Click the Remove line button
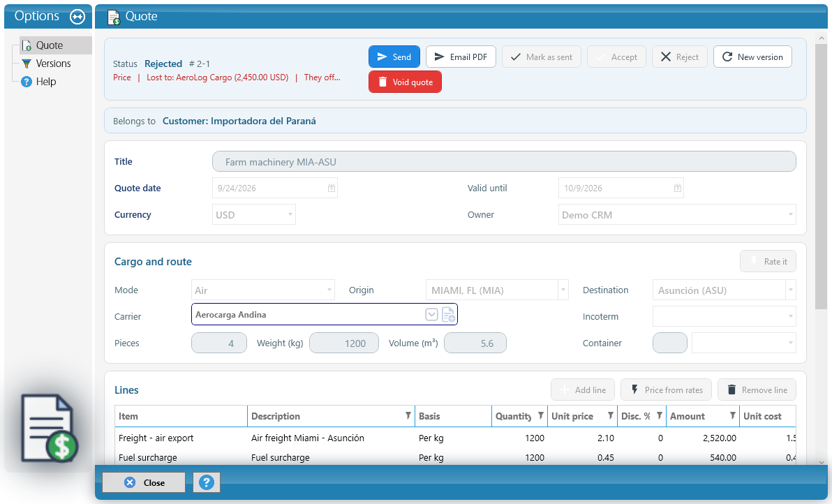 (757, 390)
